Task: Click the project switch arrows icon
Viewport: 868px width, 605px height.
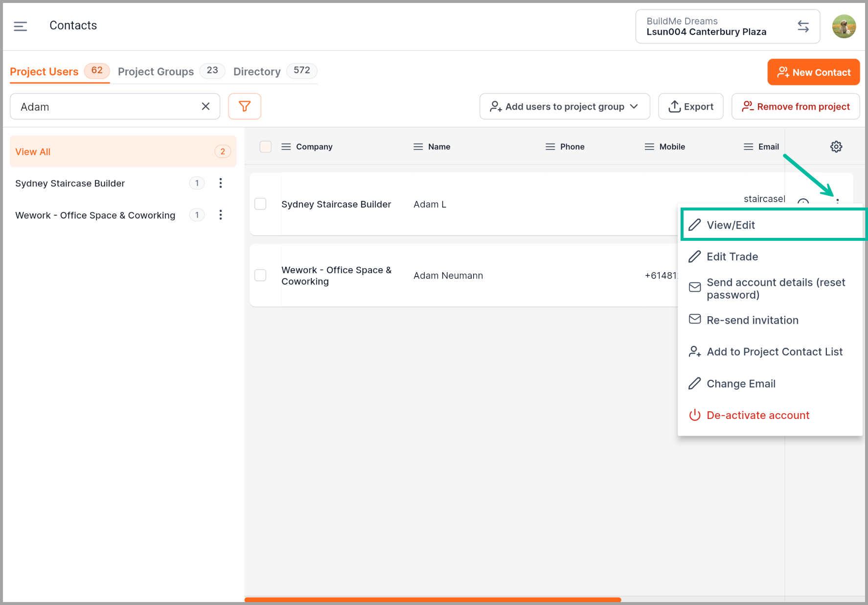Action: pos(803,26)
